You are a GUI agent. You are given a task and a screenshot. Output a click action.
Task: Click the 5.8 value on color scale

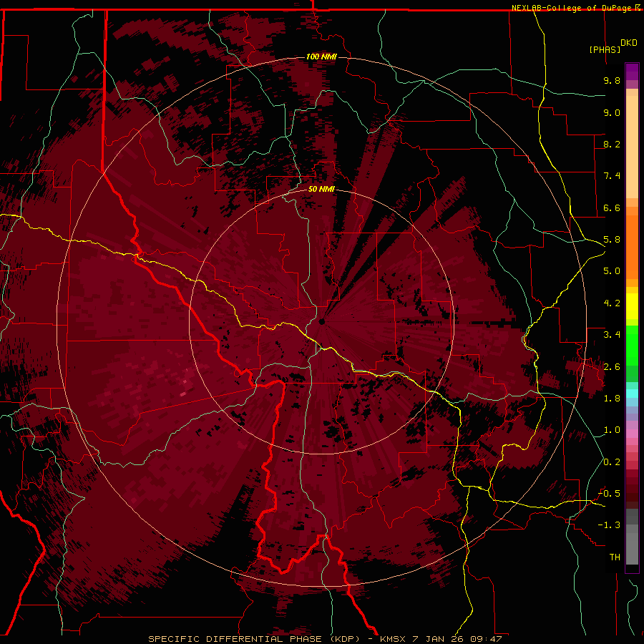[612, 240]
